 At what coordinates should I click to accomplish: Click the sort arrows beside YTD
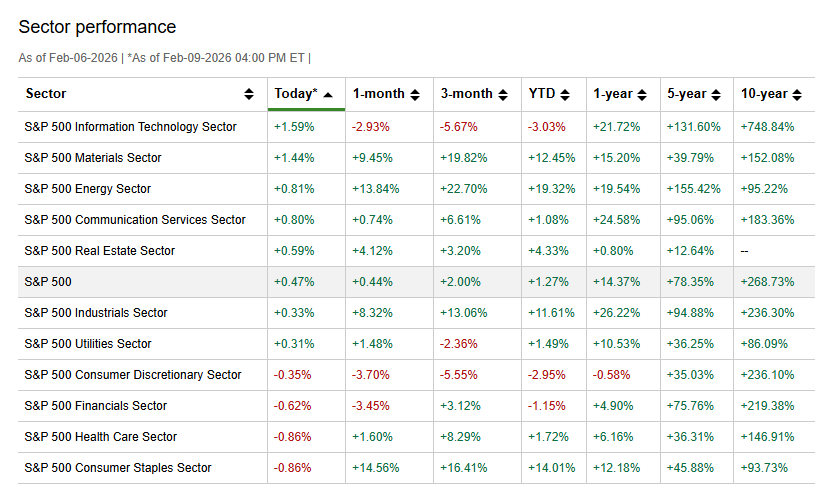pos(565,94)
